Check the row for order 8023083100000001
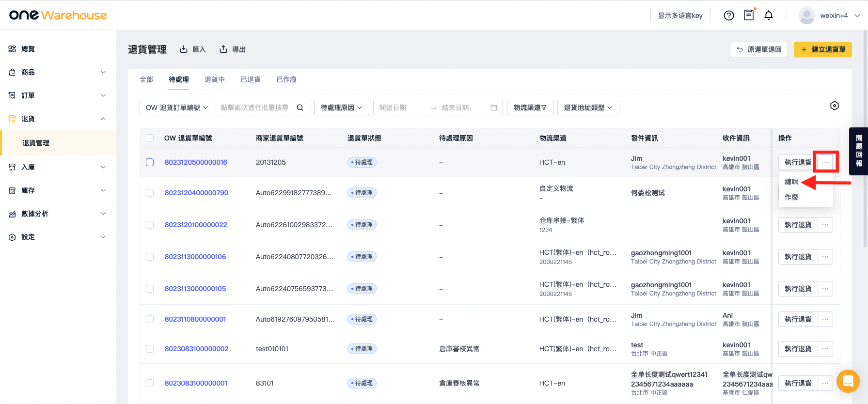Viewport: 868px width, 404px height. coord(150,383)
